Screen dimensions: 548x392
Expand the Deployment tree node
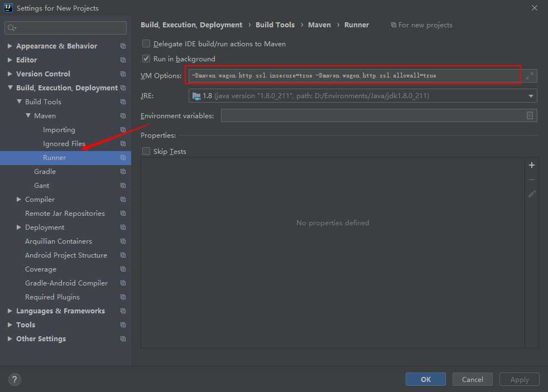coord(19,228)
